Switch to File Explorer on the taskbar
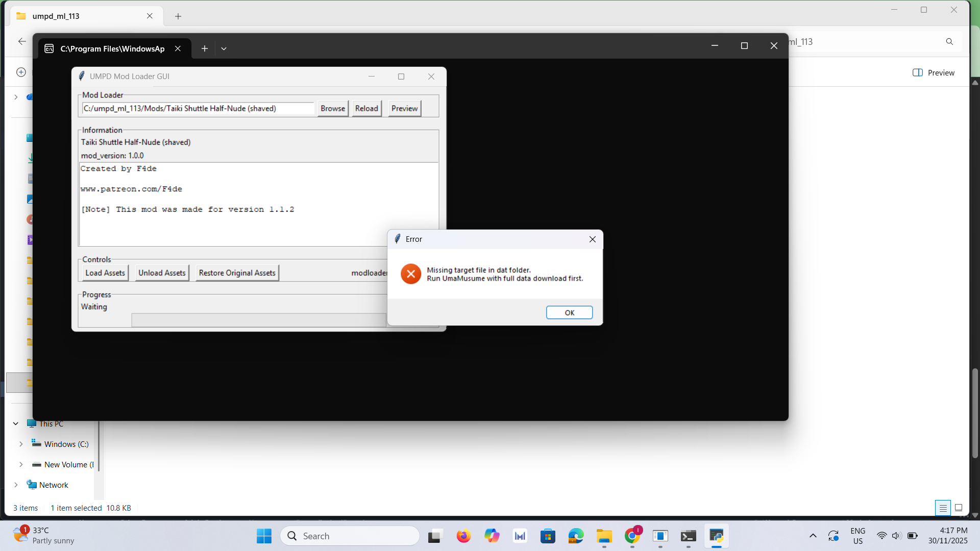The height and width of the screenshot is (551, 980). click(604, 536)
